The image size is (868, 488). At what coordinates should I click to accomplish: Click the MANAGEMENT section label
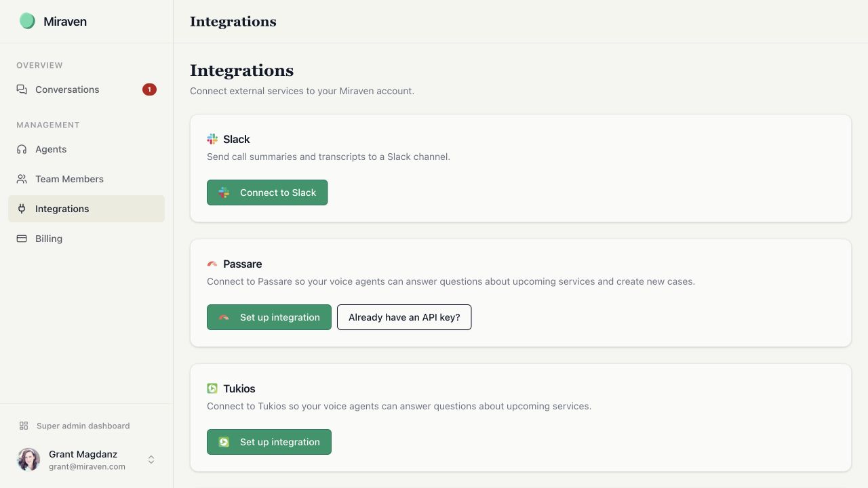point(48,125)
